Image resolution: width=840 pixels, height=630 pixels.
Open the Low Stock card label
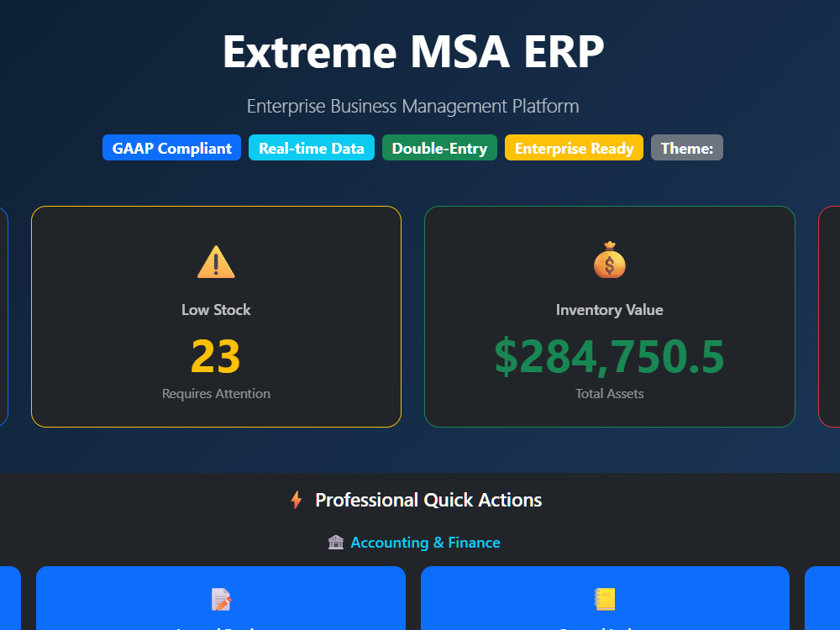pos(216,310)
